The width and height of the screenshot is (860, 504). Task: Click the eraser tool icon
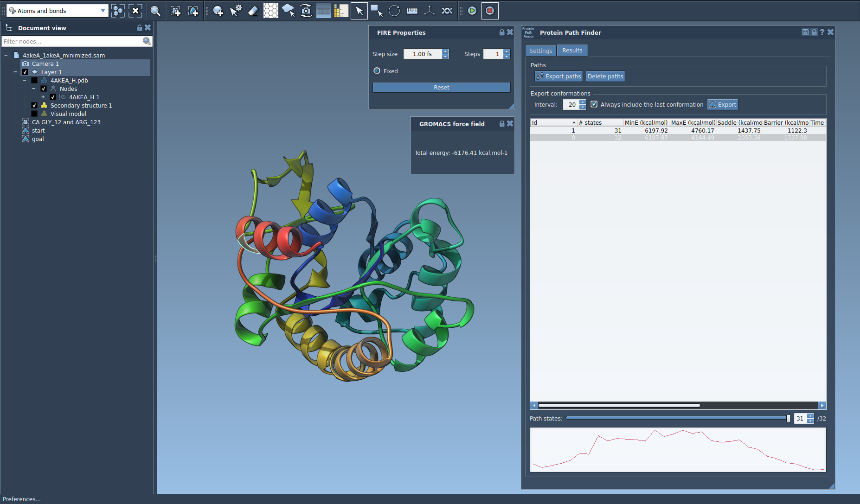click(253, 11)
